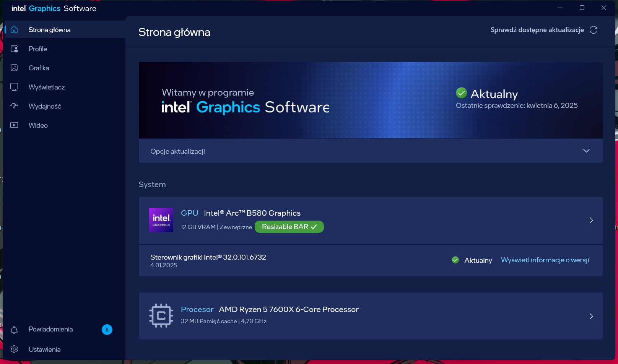Click the Profile sidebar icon
The height and width of the screenshot is (364, 618).
14,49
